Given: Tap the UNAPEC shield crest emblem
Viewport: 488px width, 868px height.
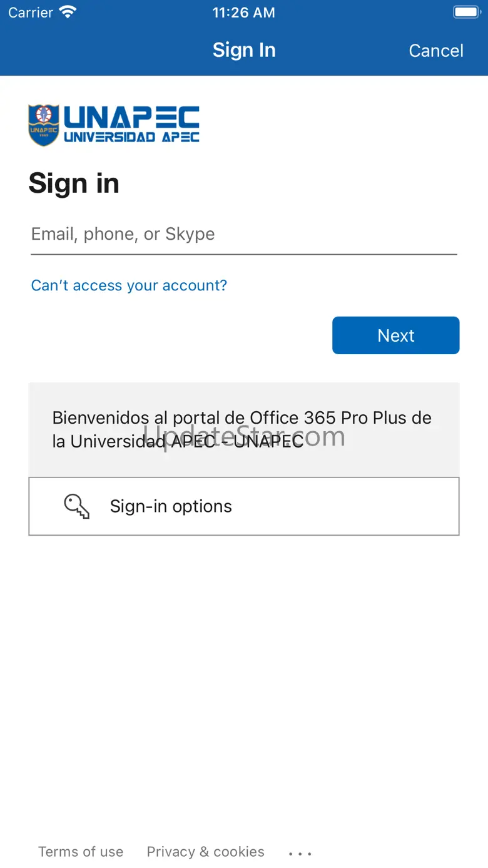Looking at the screenshot, I should (x=44, y=125).
